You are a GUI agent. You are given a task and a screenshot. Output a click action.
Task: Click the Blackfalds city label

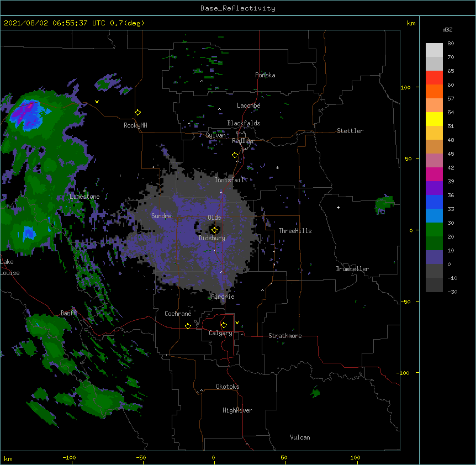244,123
